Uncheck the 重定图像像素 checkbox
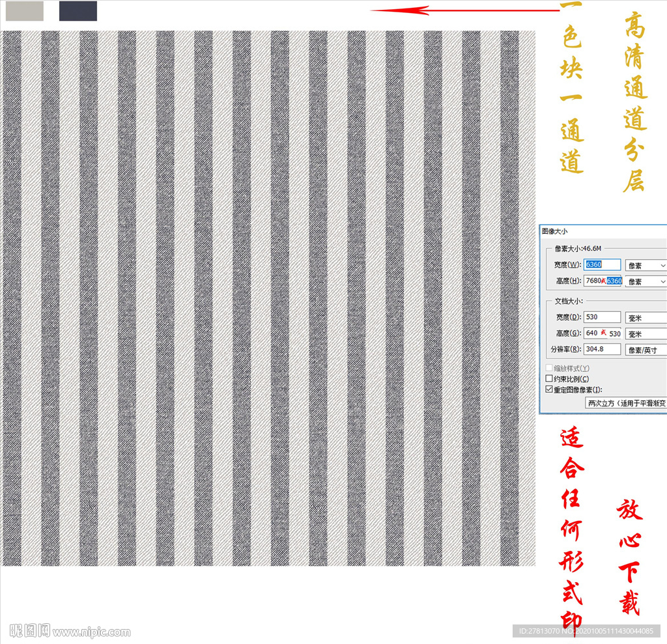The height and width of the screenshot is (644, 667). pos(549,389)
